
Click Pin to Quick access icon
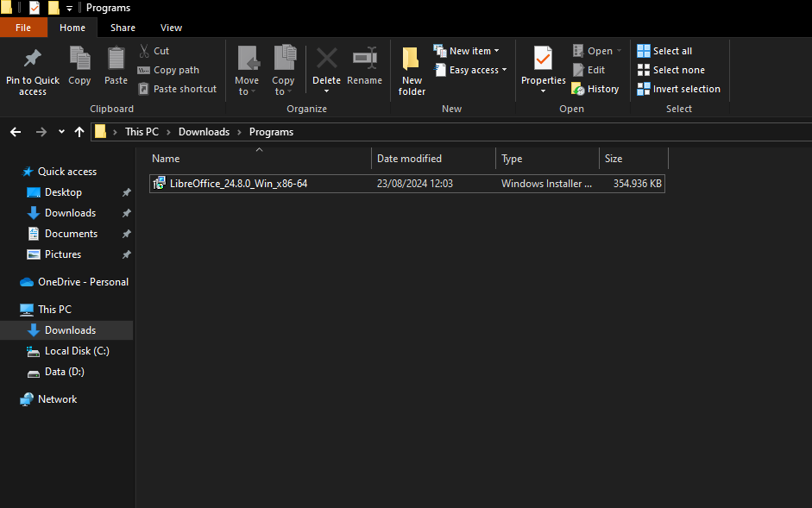click(x=33, y=59)
